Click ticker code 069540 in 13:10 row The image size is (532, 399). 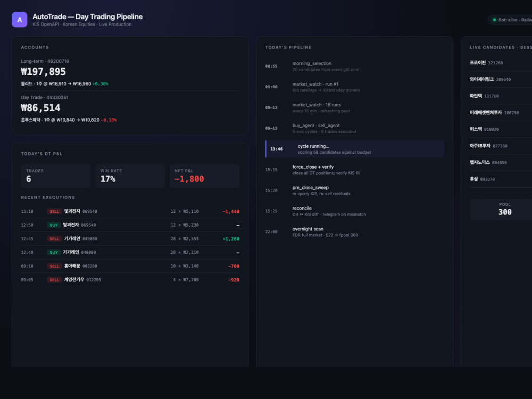[89, 211]
